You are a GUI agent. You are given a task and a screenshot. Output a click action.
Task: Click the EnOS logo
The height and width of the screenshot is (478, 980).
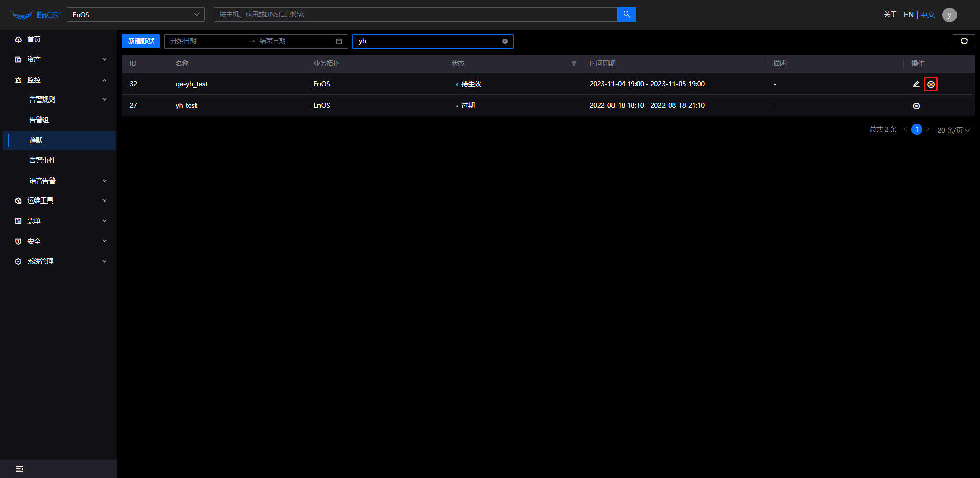point(35,15)
